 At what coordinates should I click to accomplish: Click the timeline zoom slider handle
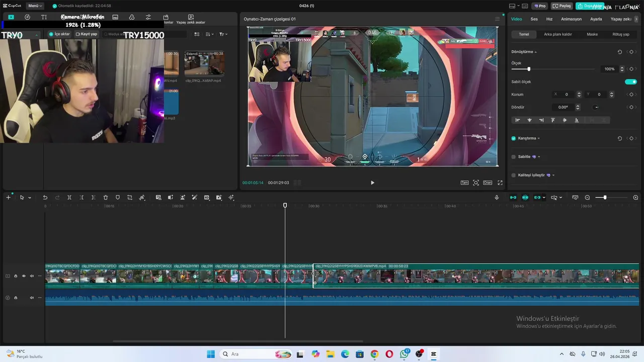(605, 198)
